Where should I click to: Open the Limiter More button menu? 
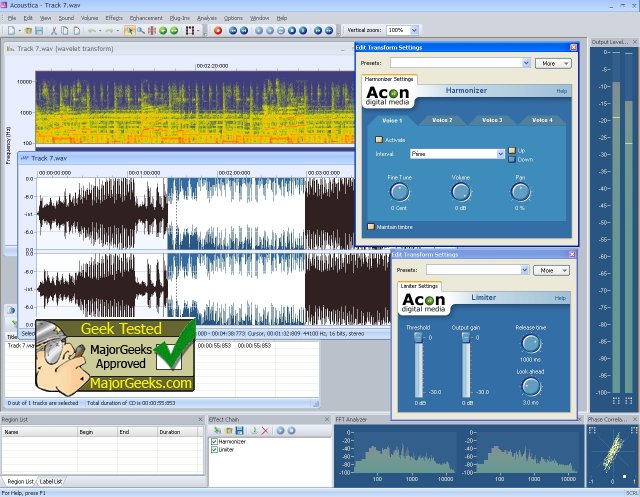[x=551, y=271]
